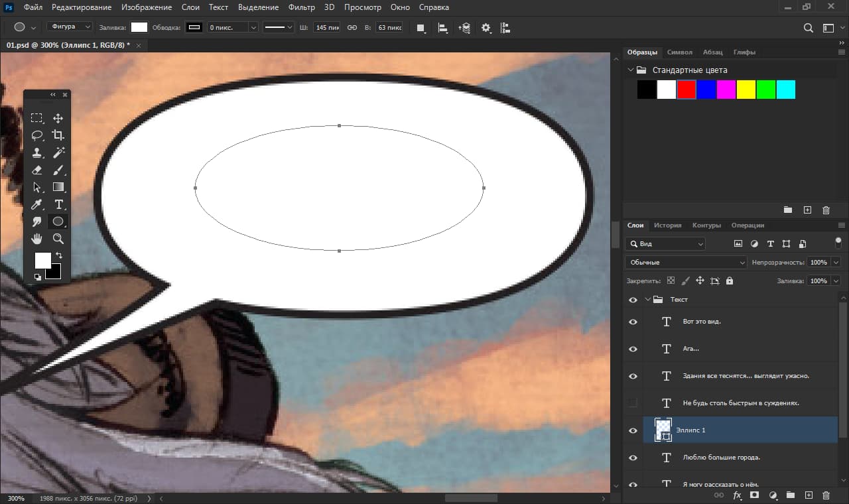Viewport: 849px width, 504px height.
Task: Select the Eraser tool
Action: coord(37,170)
